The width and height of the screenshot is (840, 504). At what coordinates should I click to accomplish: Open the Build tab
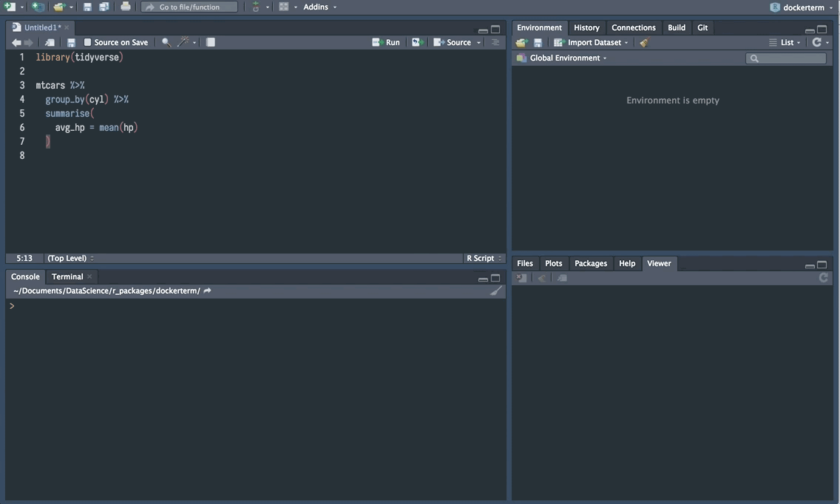click(x=676, y=27)
